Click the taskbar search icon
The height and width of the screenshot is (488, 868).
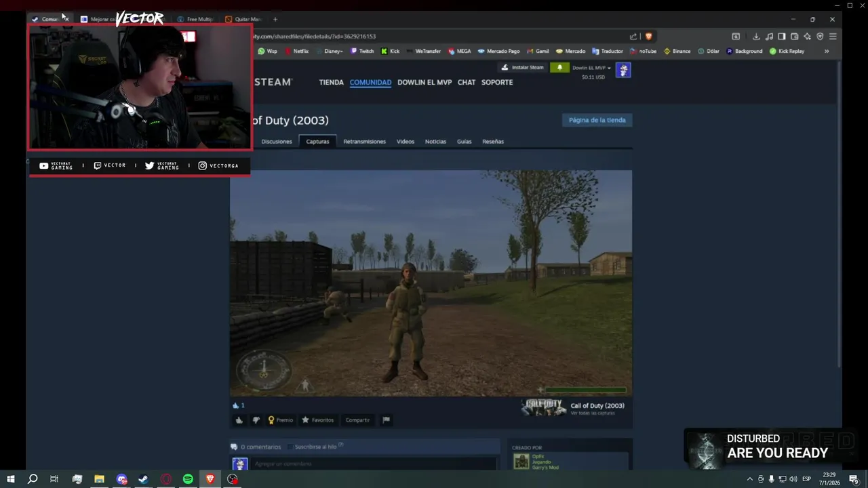(32, 479)
